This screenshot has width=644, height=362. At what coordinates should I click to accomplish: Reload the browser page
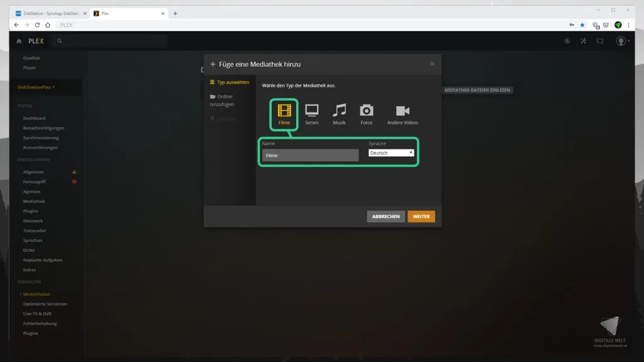point(37,25)
